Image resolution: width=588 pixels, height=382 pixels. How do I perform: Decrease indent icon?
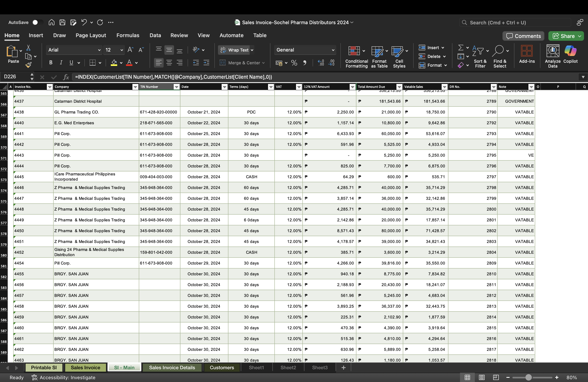(196, 63)
